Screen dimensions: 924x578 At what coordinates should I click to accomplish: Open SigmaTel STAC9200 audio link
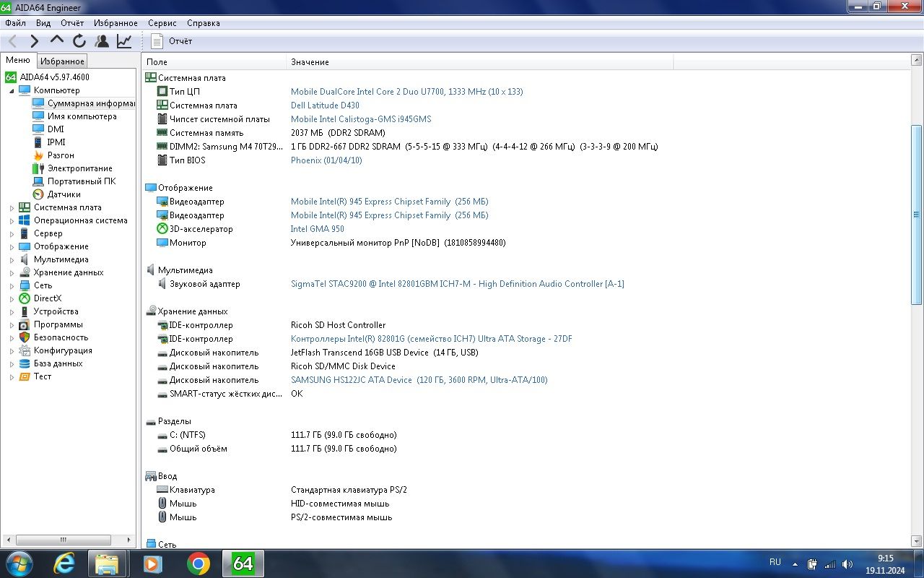[458, 284]
